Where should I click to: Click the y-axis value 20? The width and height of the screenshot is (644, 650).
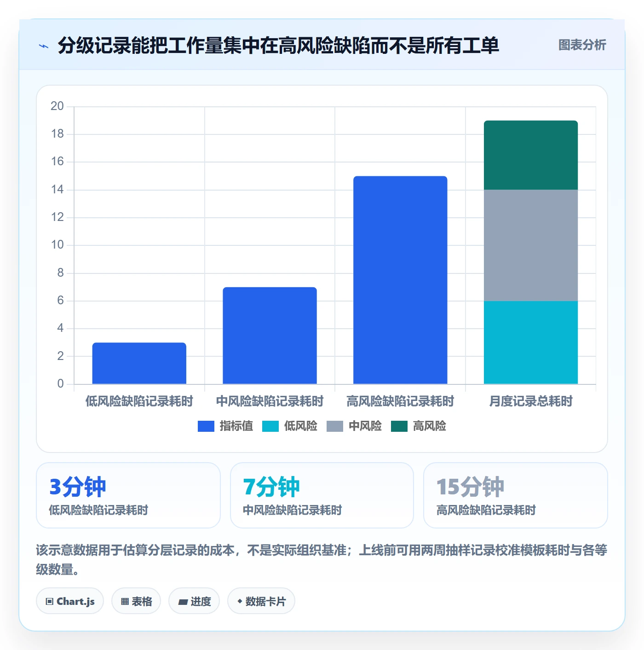click(57, 106)
